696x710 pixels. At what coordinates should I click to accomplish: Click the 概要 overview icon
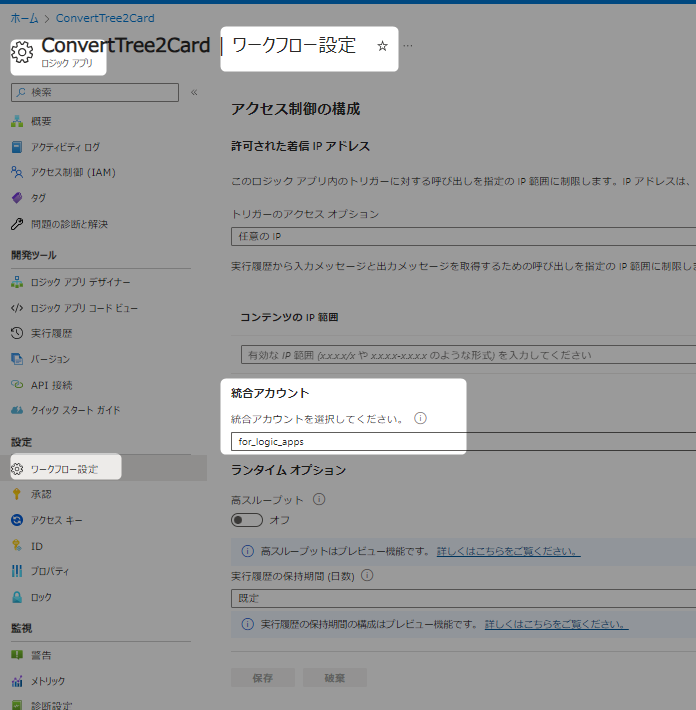17,121
